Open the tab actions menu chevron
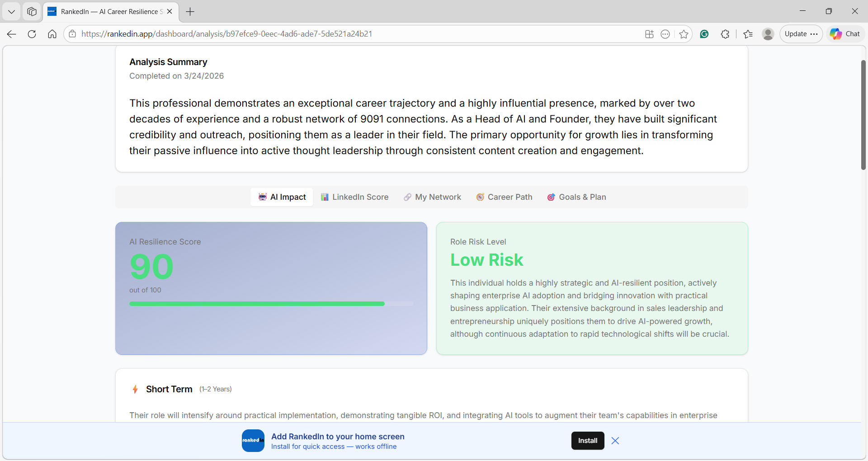Image resolution: width=868 pixels, height=461 pixels. [11, 12]
